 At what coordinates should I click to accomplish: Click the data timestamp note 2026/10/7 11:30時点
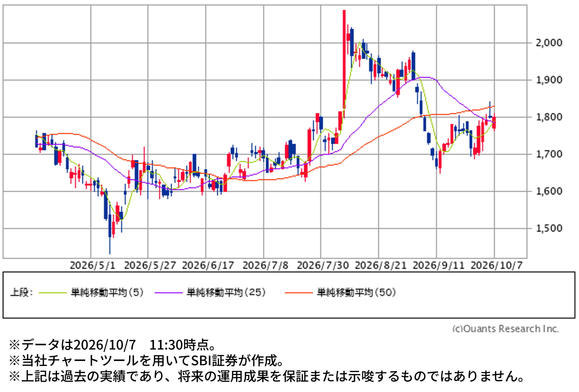point(112,345)
